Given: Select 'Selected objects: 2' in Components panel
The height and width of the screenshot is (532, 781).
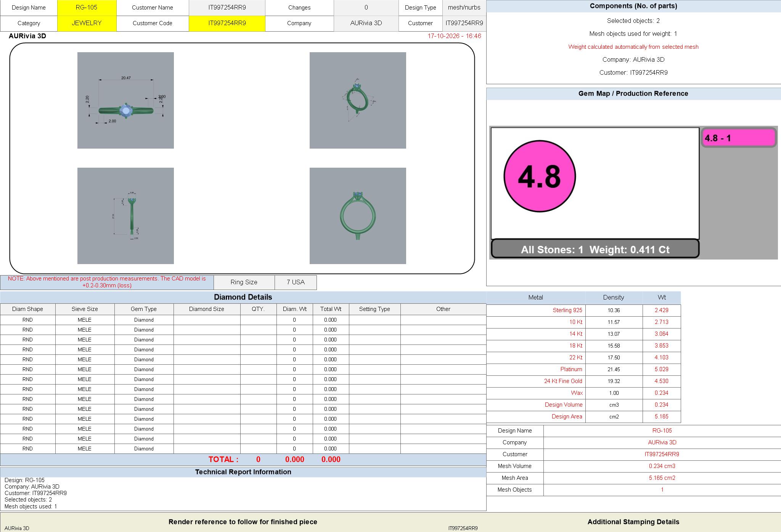Looking at the screenshot, I should [x=633, y=21].
